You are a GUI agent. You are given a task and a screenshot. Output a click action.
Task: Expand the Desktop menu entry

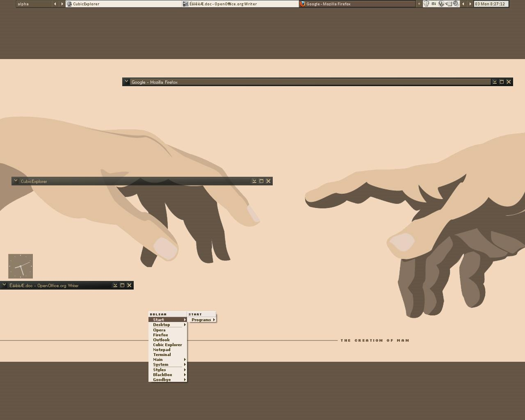point(168,324)
